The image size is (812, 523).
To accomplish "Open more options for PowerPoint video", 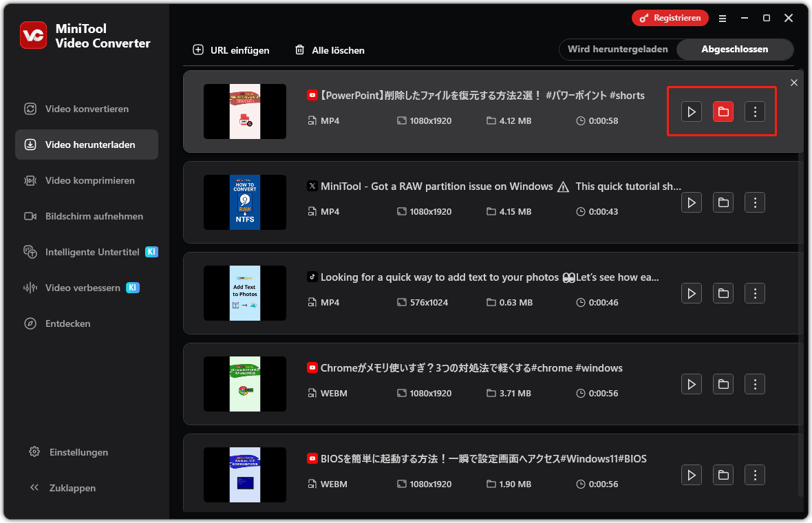I will [754, 112].
